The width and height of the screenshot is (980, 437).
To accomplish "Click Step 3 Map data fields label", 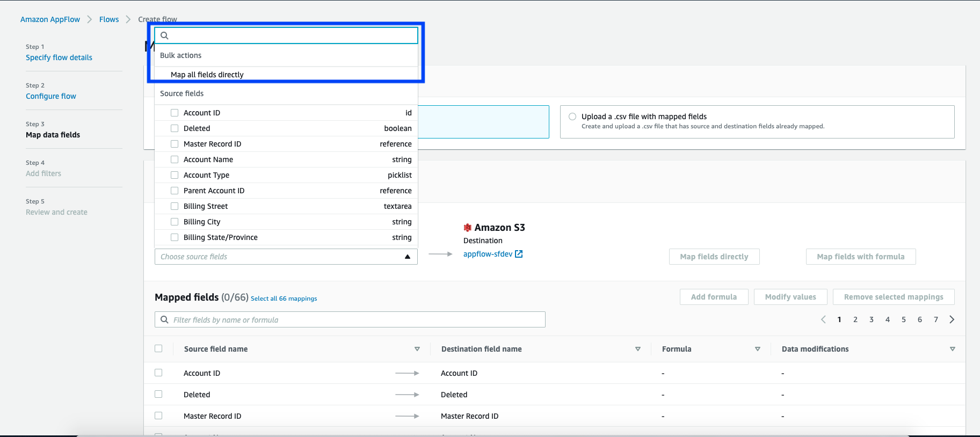I will click(x=53, y=135).
